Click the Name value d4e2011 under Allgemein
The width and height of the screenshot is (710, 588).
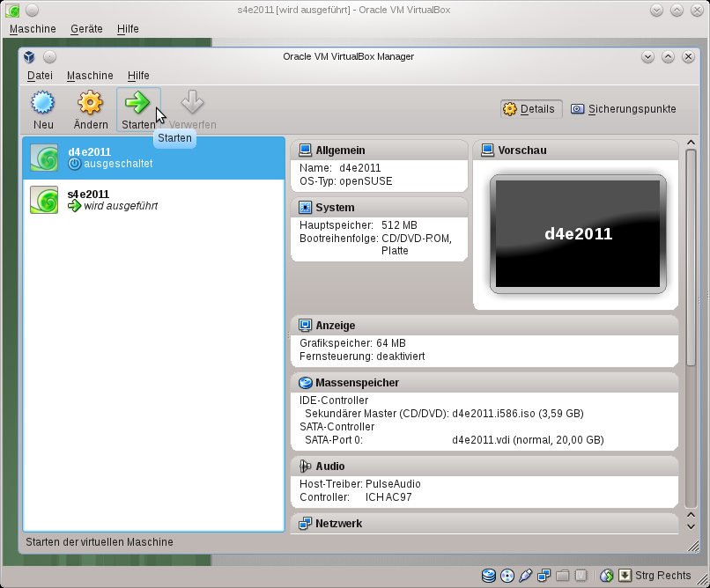pyautogui.click(x=360, y=168)
